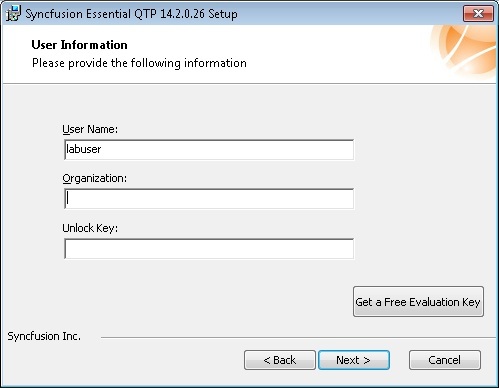This screenshot has width=499, height=388.
Task: Focus the User Name input field
Action: [x=209, y=149]
